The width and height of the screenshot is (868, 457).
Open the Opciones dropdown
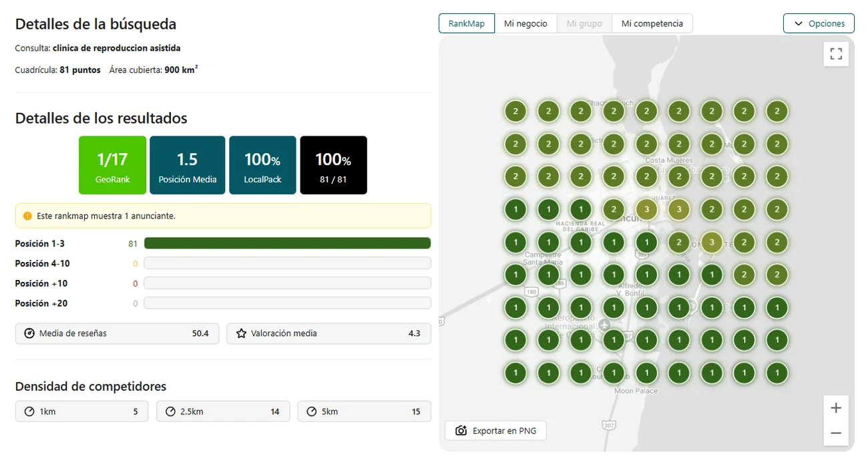point(819,23)
